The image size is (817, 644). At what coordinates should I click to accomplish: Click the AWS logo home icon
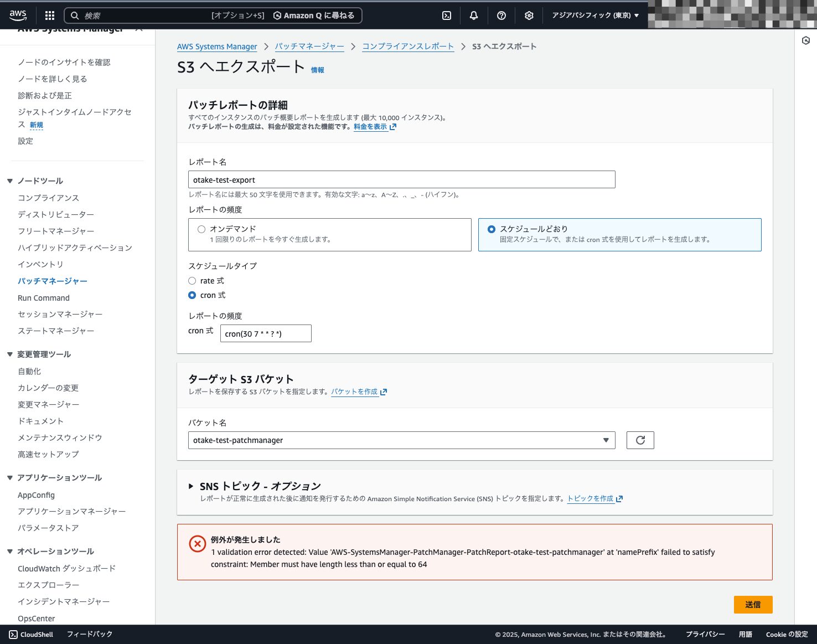(x=18, y=16)
